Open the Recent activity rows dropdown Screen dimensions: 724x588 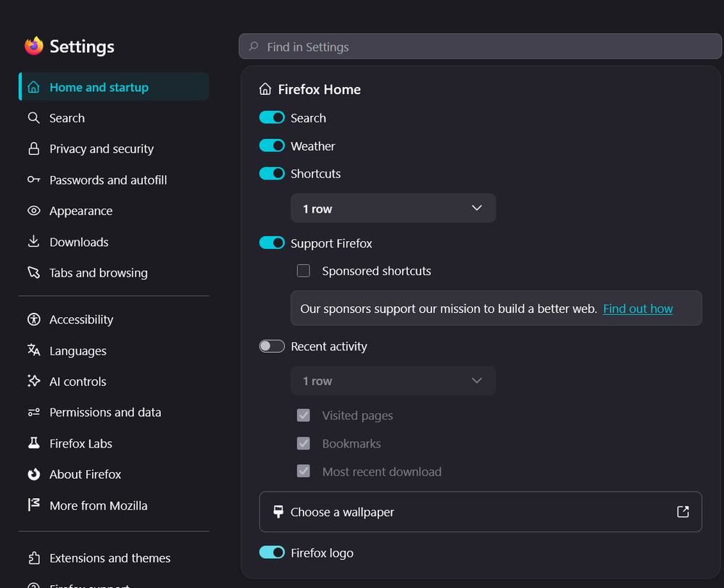(393, 381)
